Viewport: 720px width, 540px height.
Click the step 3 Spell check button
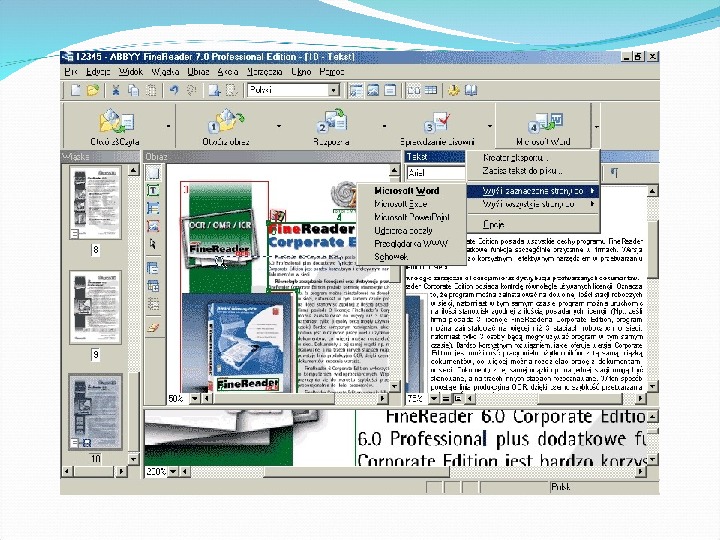tap(436, 127)
